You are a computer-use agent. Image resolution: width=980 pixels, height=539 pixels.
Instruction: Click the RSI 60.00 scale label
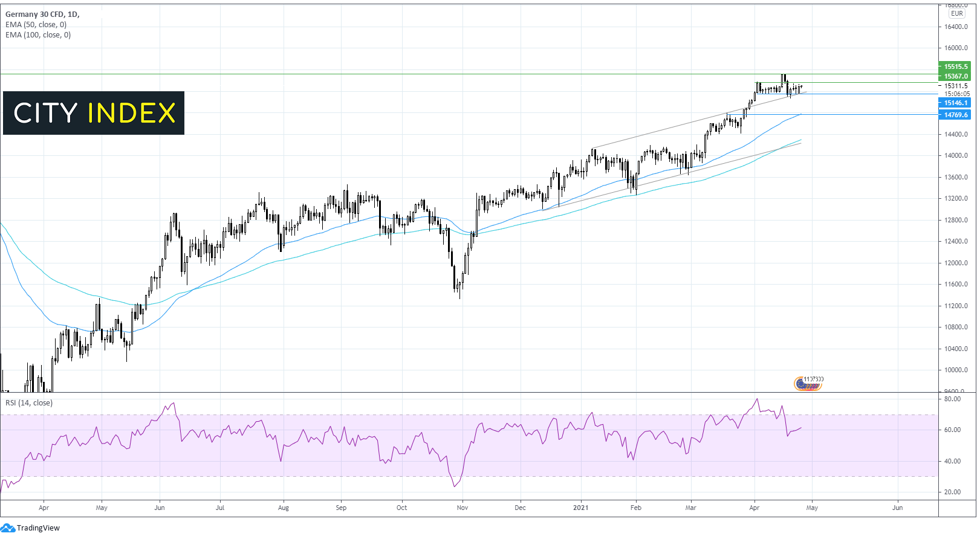952,430
